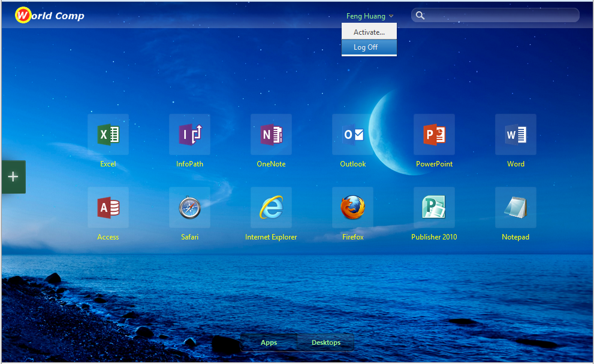
Task: Switch to the Desktops tab
Action: (325, 342)
